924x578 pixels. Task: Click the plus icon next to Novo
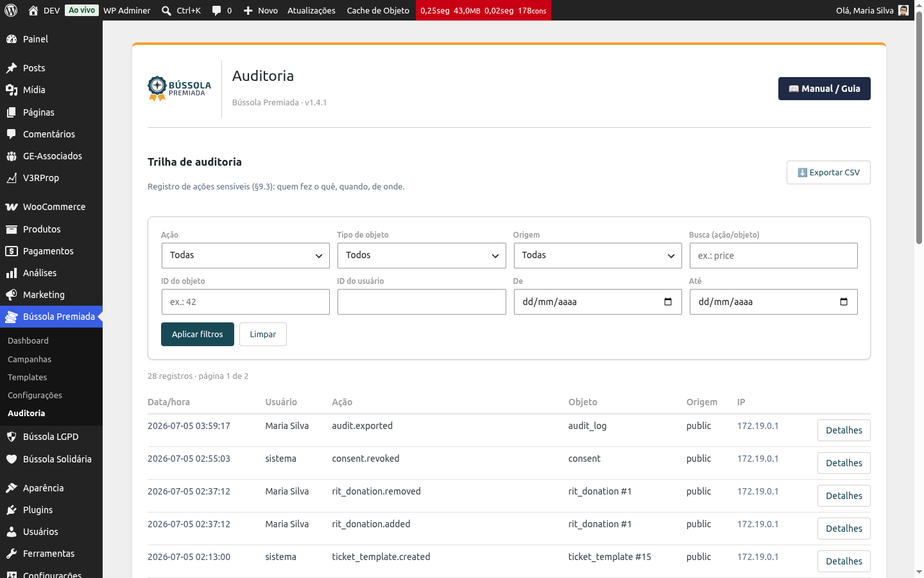click(x=248, y=10)
